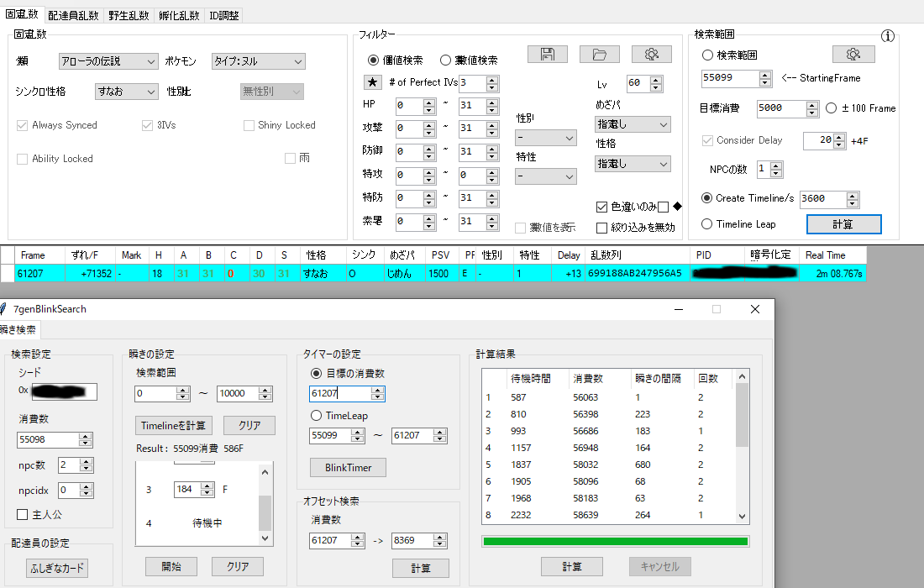The height and width of the screenshot is (588, 924).
Task: Toggle 絞り込みを無効 checkbox
Action: coord(601,228)
